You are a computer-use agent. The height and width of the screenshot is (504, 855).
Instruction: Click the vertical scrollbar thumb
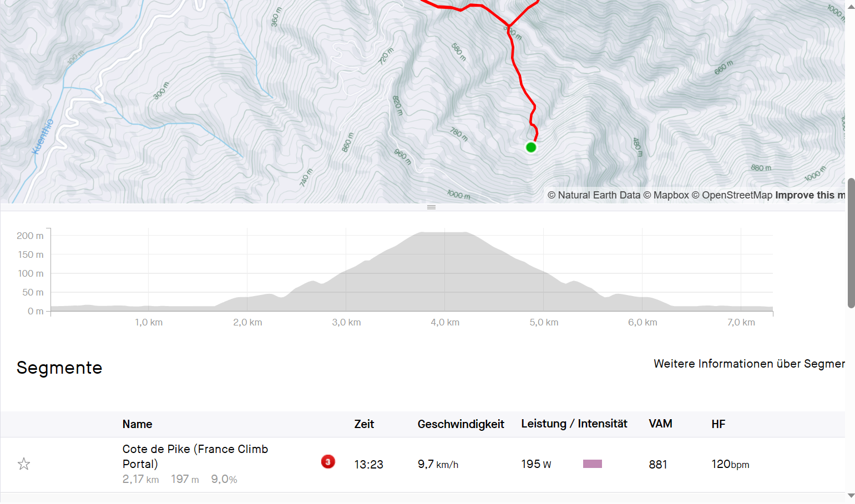coord(851,243)
